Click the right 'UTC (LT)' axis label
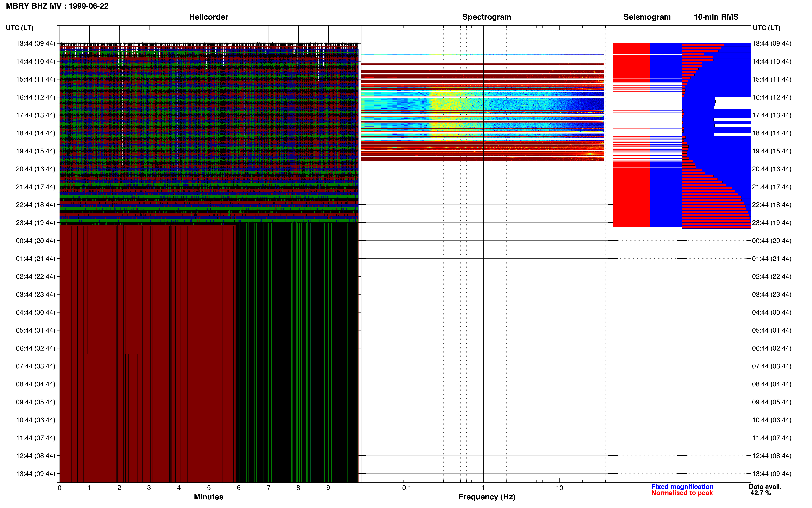Screen dimensions: 812x508 [766, 28]
